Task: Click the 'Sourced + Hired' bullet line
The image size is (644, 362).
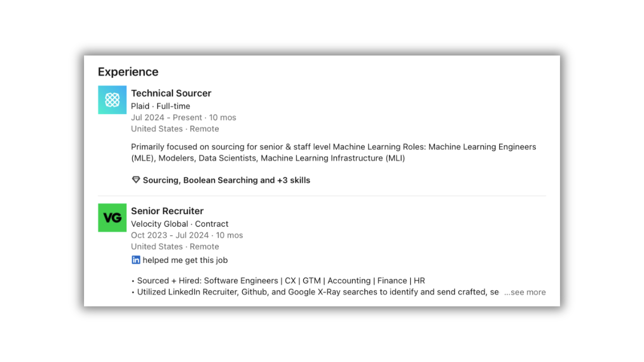Action: pos(281,281)
